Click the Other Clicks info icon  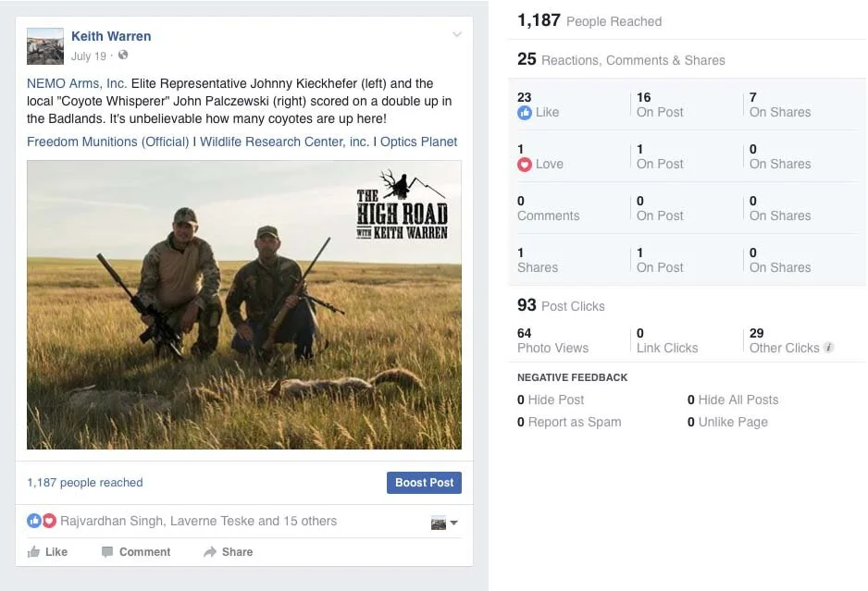click(828, 348)
